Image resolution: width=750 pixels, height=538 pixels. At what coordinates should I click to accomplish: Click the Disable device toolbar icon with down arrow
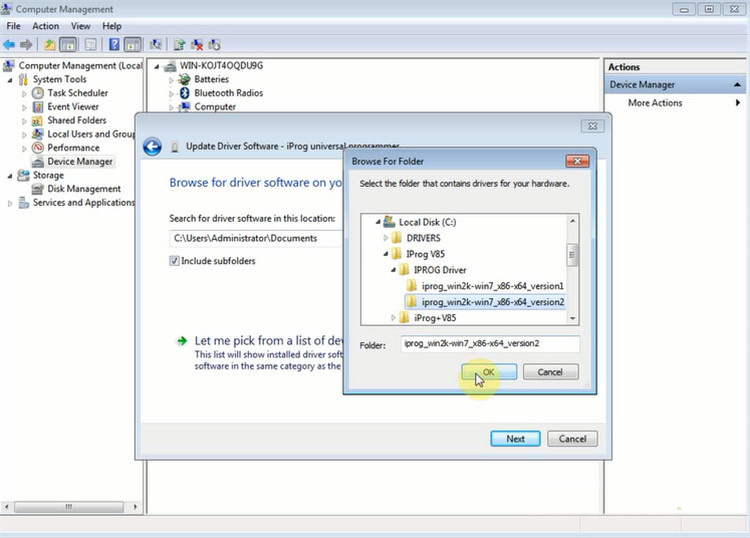(214, 45)
